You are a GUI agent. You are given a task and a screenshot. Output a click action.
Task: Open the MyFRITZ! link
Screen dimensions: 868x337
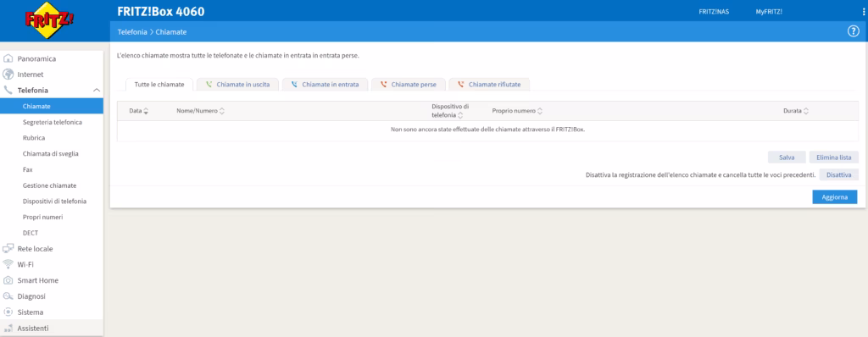tap(769, 12)
